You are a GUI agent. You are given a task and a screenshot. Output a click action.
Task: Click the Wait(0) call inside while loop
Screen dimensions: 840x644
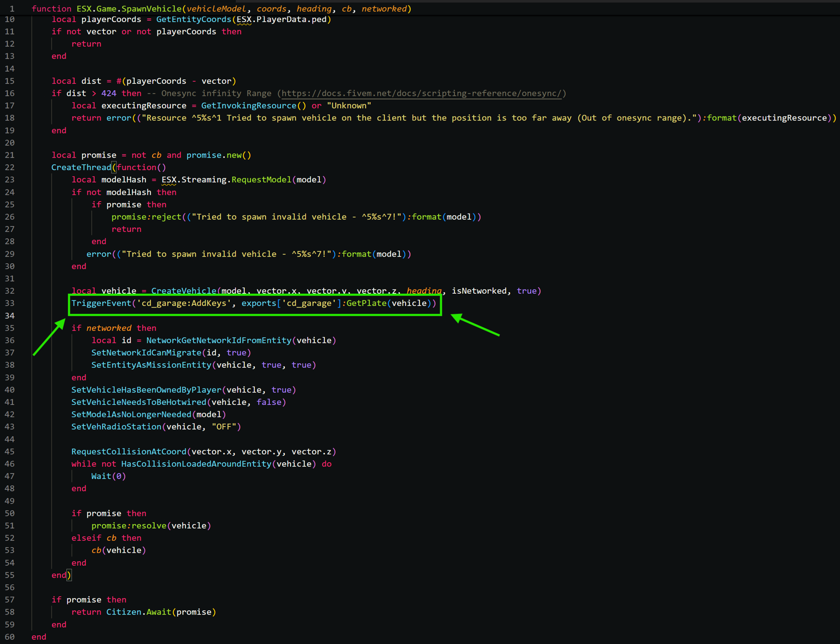coord(108,477)
